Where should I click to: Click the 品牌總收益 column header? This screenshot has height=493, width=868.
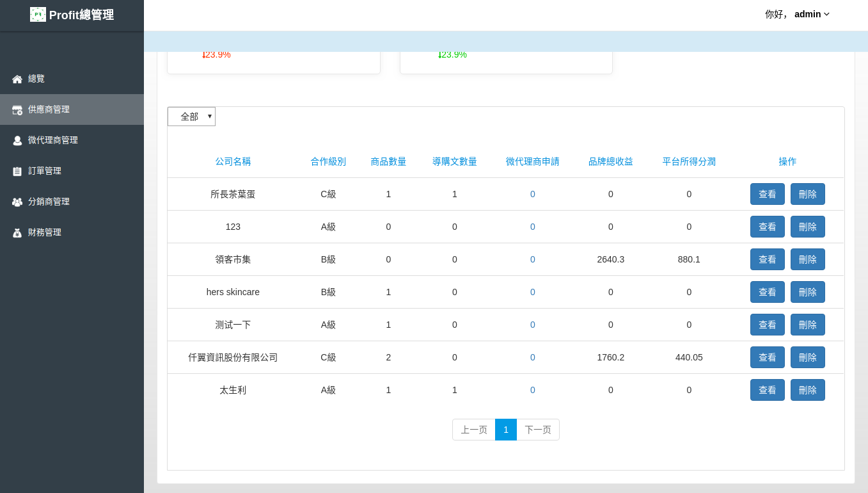(611, 161)
